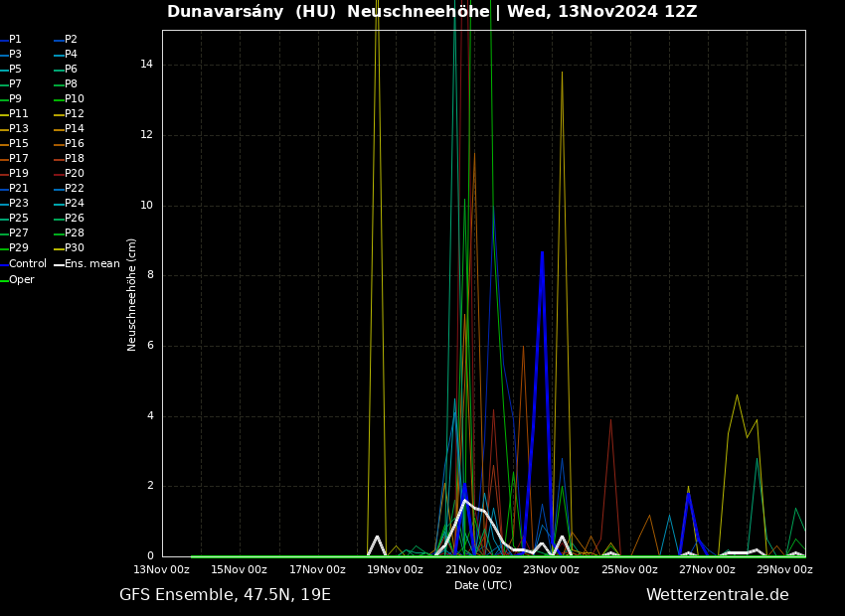845x616 pixels.
Task: Click the P30 legend label
Action: click(75, 248)
